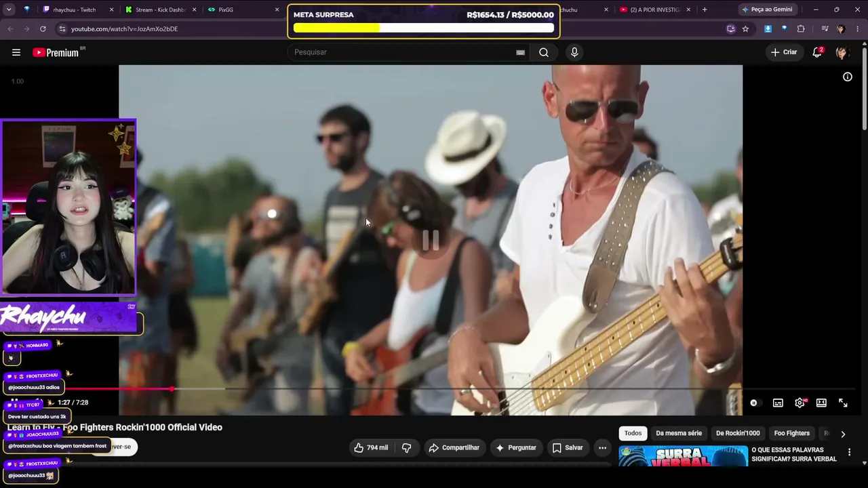The image size is (868, 488).
Task: Open 'O QUE ESSAS PALAVRAS SIGNIFICAM' video title
Action: (x=794, y=454)
